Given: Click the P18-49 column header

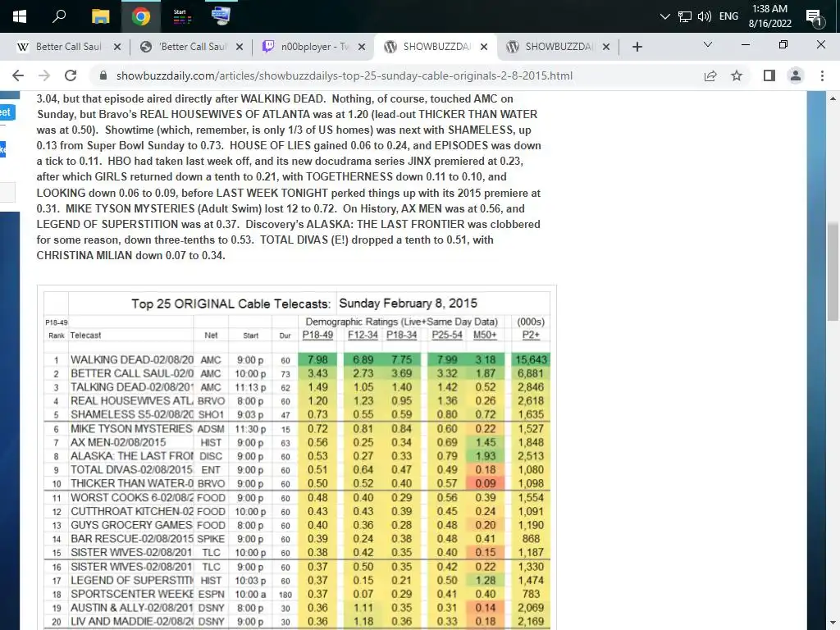Looking at the screenshot, I should coord(317,335).
